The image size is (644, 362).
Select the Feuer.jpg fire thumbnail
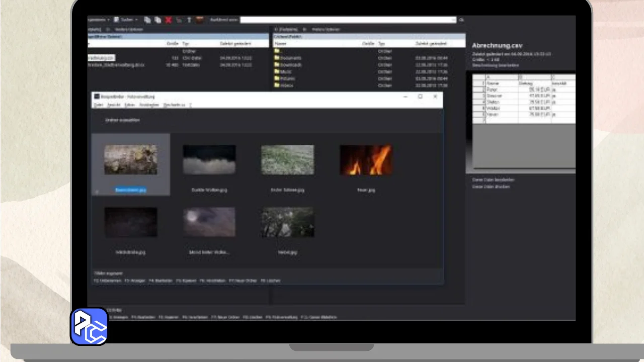[366, 160]
